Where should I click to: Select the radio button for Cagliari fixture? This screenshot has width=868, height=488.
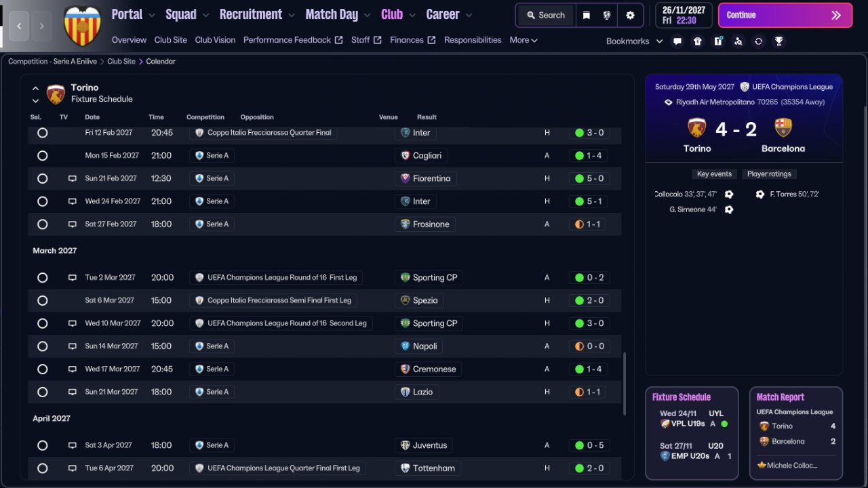[x=42, y=156]
